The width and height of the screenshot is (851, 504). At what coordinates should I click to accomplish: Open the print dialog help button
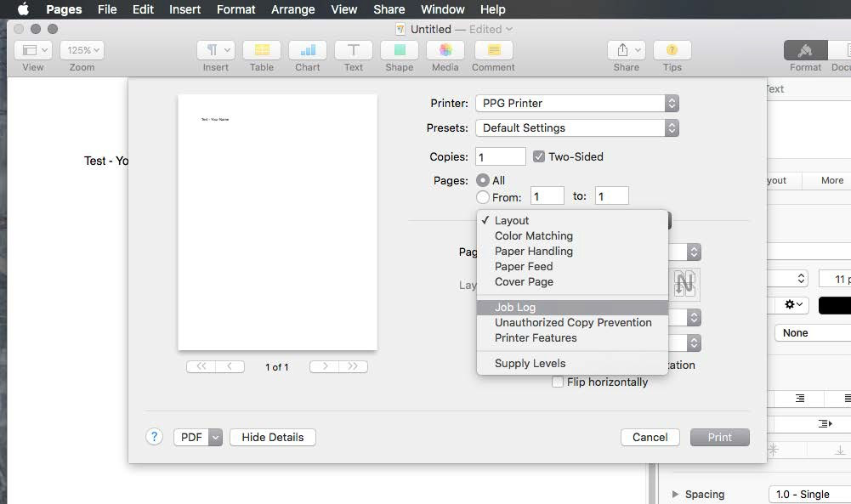coord(154,437)
